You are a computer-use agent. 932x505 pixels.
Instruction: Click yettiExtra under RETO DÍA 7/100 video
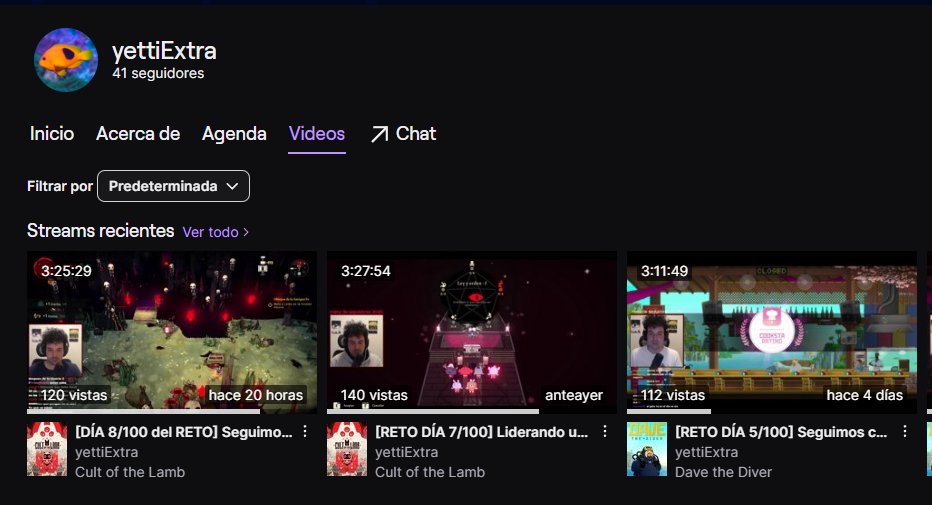(x=407, y=452)
